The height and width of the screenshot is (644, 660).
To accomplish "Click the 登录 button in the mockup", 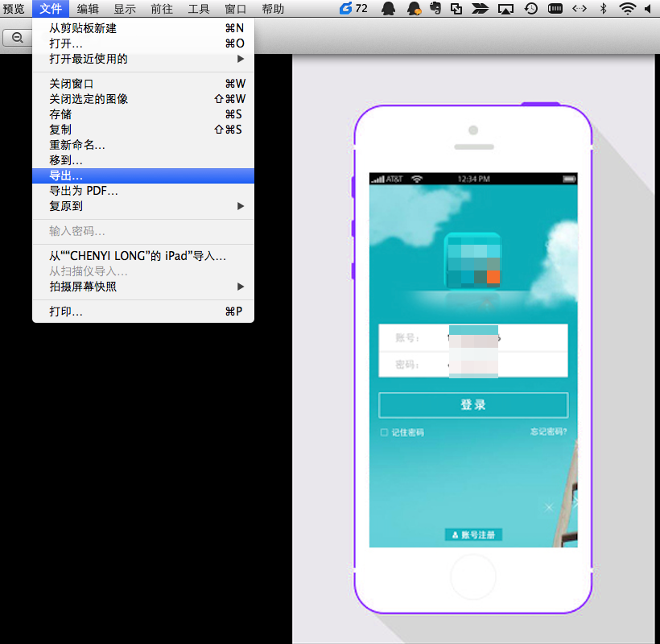I will pos(473,405).
